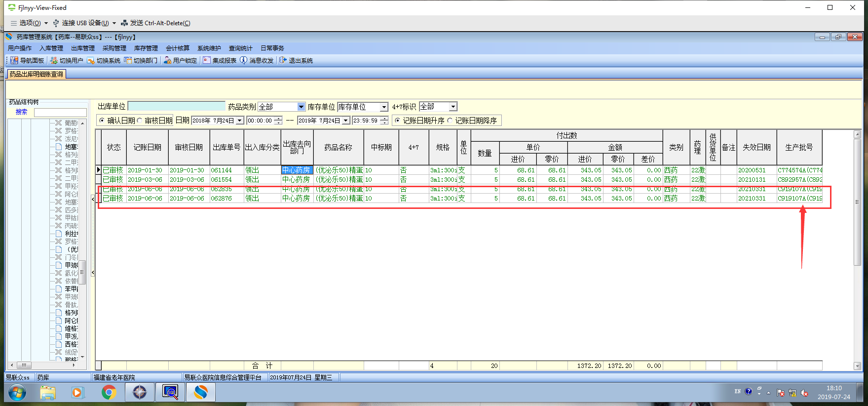The width and height of the screenshot is (868, 406).
Task: Open the 入库管理 menu
Action: 51,48
